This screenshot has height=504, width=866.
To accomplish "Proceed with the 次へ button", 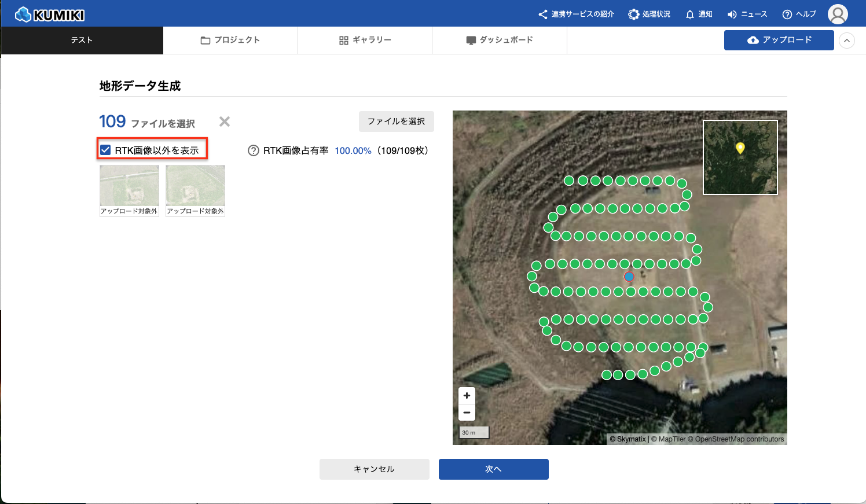I will [493, 469].
